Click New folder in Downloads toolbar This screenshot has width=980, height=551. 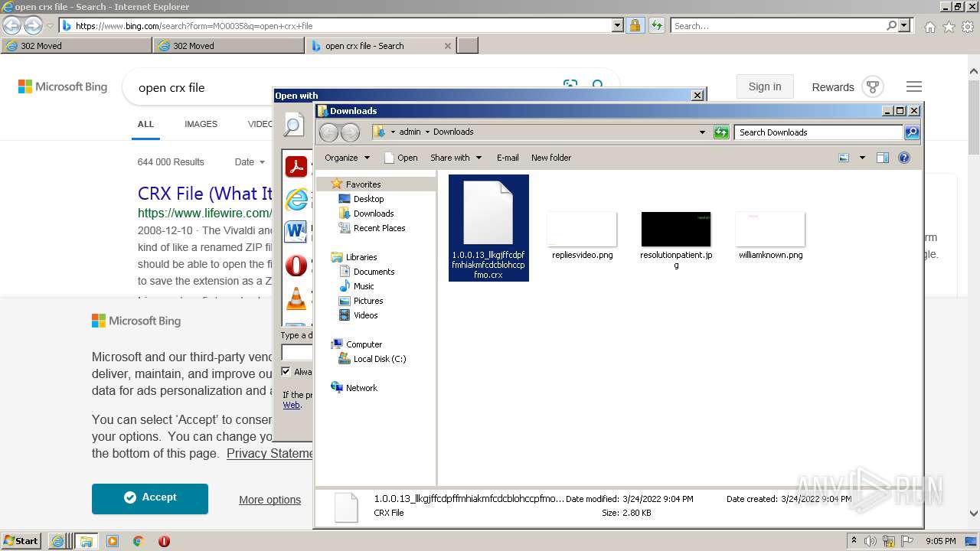point(551,158)
